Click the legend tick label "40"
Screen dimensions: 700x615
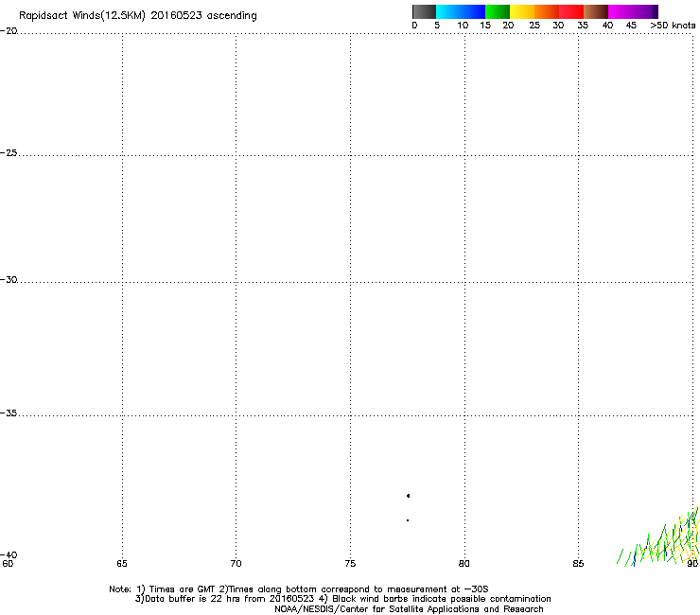click(x=607, y=26)
